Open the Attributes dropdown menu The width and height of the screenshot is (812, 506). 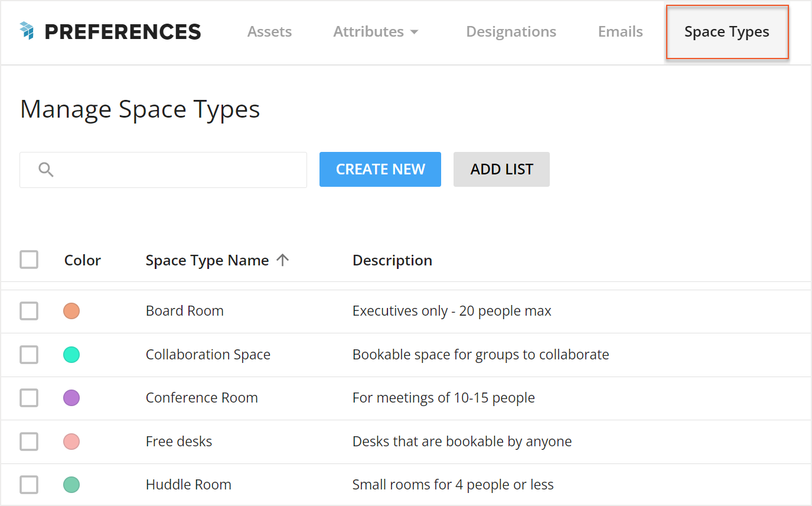point(376,31)
